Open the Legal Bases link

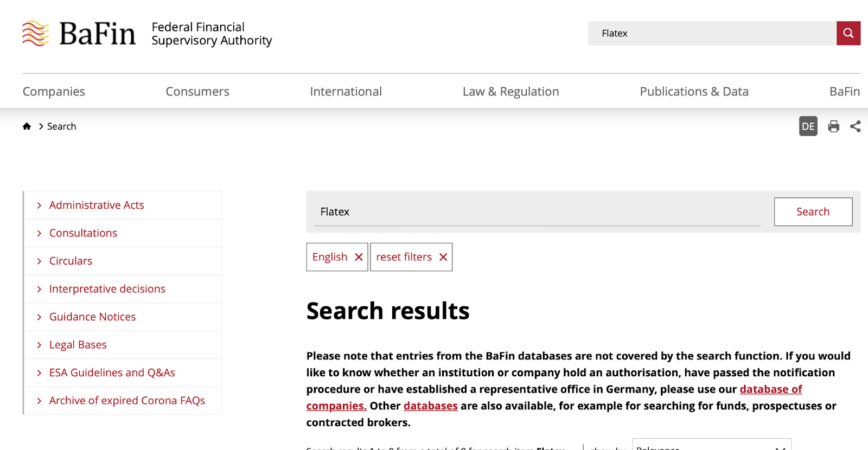tap(78, 345)
